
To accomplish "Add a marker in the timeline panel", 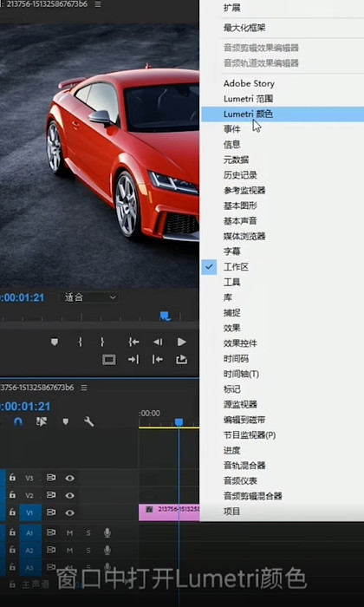I will click(66, 421).
